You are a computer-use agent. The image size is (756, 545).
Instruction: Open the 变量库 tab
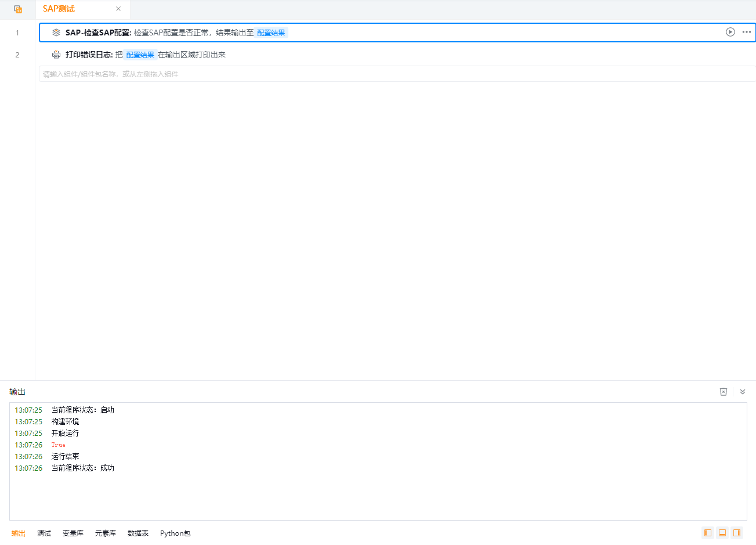point(73,533)
